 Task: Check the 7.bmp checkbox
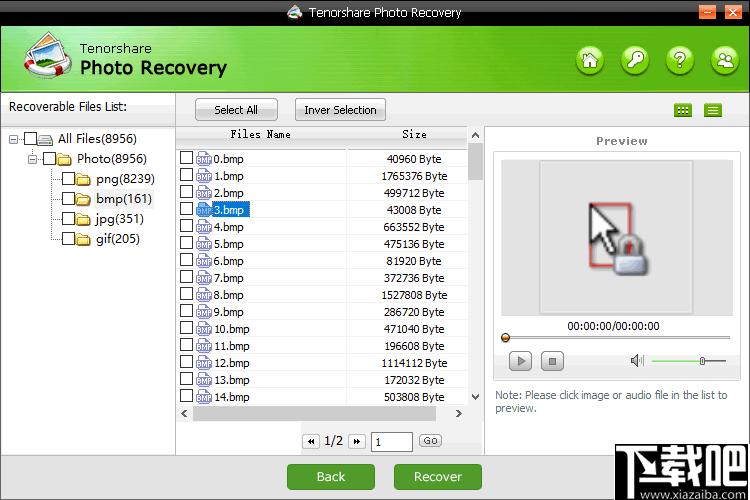187,277
